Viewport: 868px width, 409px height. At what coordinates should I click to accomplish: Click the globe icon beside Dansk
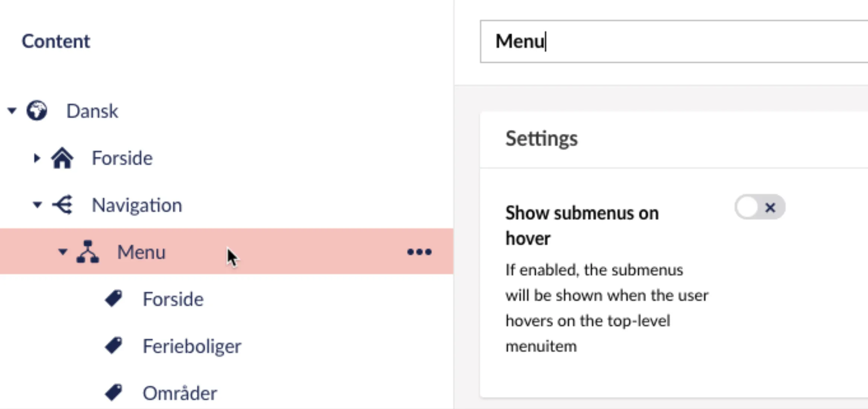point(36,110)
